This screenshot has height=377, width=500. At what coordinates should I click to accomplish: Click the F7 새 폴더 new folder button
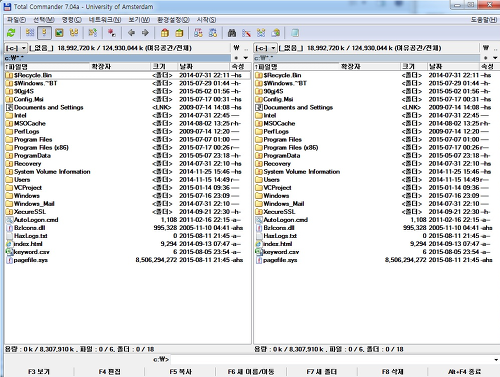[322, 372]
